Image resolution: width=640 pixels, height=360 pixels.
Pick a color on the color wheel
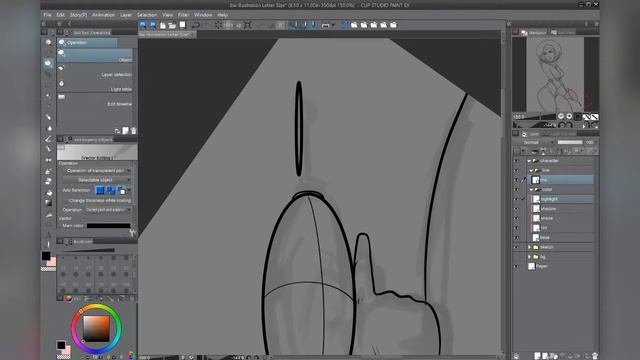(x=96, y=329)
